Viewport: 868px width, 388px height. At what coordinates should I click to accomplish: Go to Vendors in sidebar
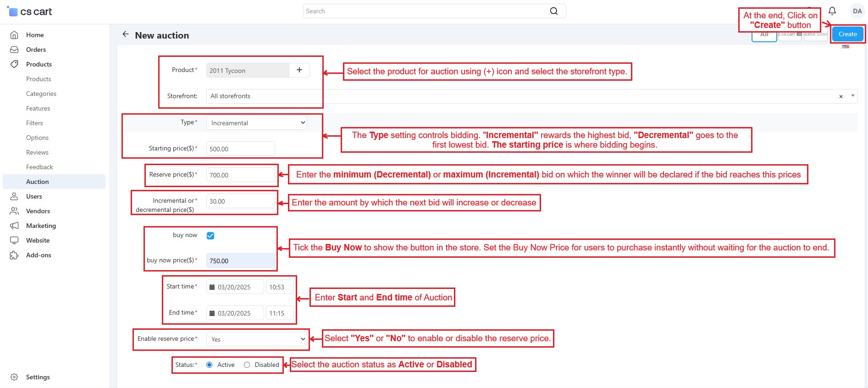point(38,211)
